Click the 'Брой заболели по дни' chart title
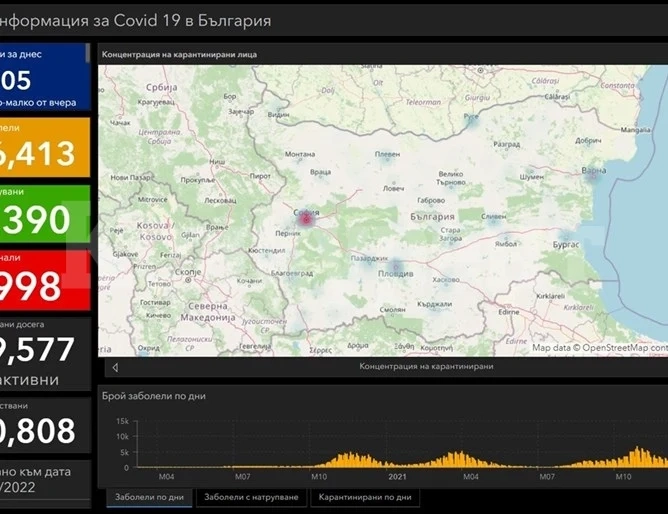Screen dimensions: 668x514 coord(153,396)
